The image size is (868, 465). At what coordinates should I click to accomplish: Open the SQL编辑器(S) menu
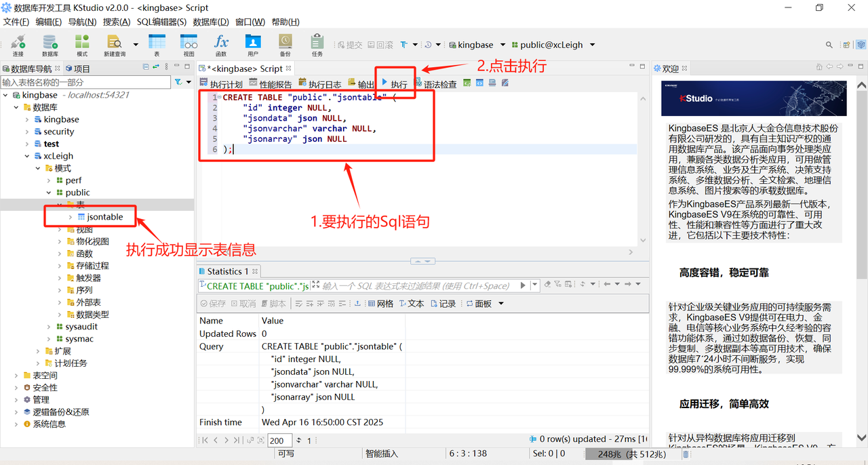[x=161, y=22]
